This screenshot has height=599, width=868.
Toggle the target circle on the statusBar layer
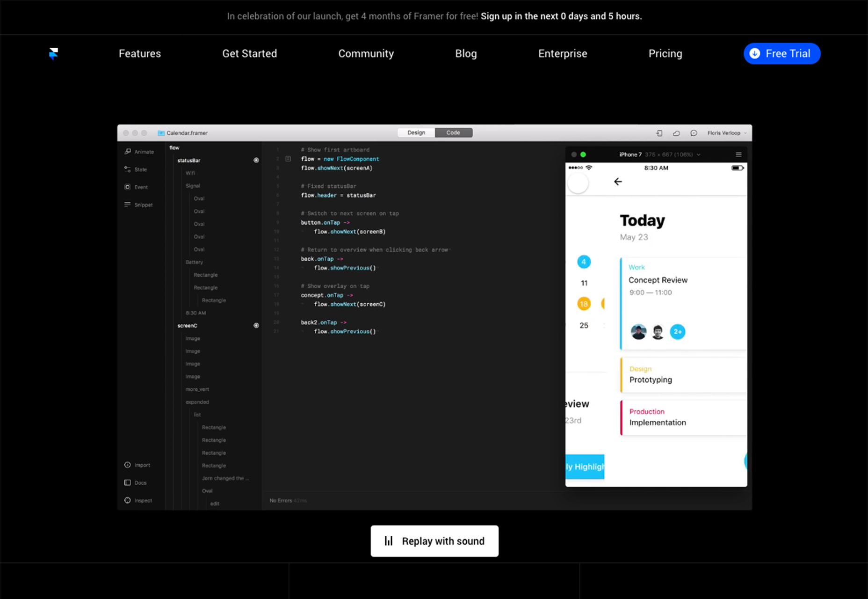coord(256,161)
